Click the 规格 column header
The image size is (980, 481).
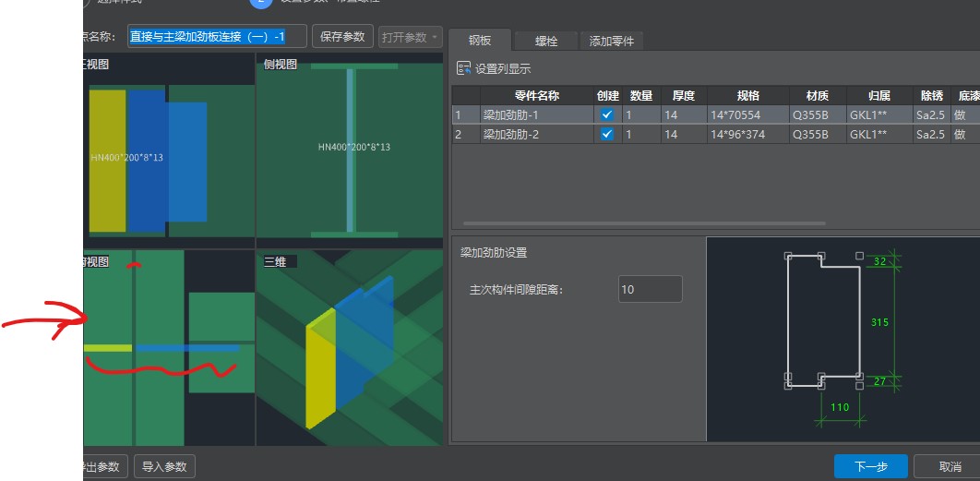point(748,96)
